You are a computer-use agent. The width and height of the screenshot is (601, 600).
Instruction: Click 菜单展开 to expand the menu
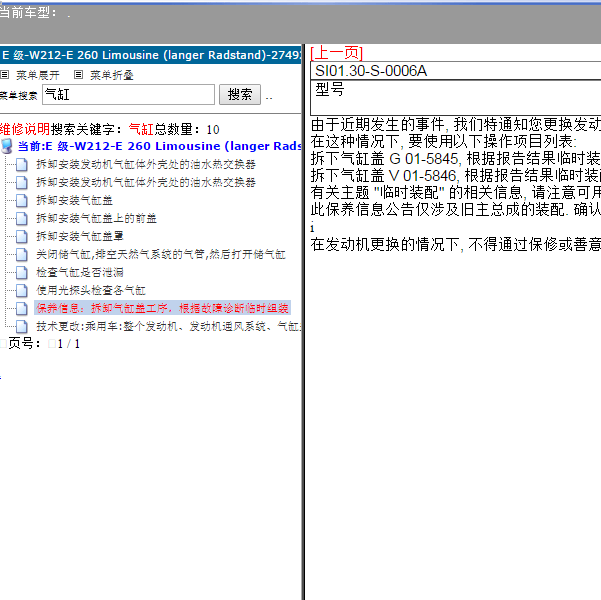[x=38, y=75]
